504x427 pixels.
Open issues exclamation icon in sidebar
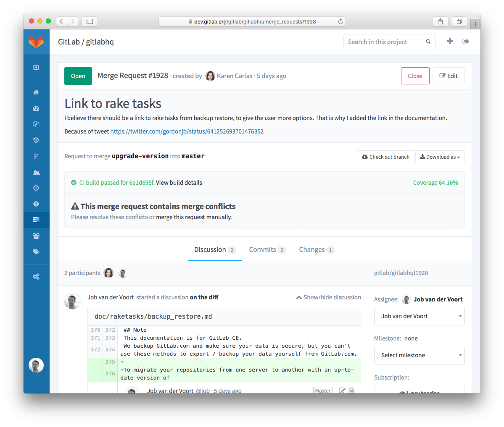[36, 204]
